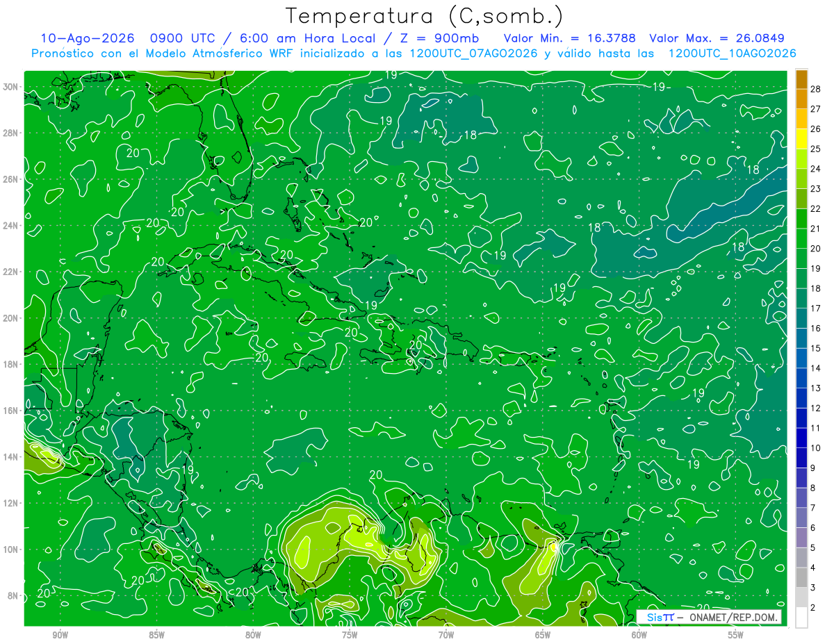
Task: Click the 75W longitude axis label
Action: (350, 635)
